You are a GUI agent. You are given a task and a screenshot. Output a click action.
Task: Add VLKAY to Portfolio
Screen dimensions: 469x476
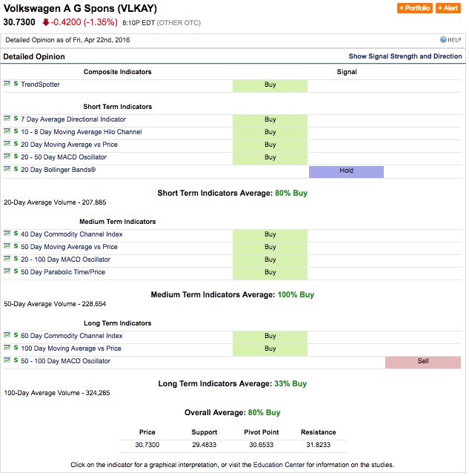point(415,8)
